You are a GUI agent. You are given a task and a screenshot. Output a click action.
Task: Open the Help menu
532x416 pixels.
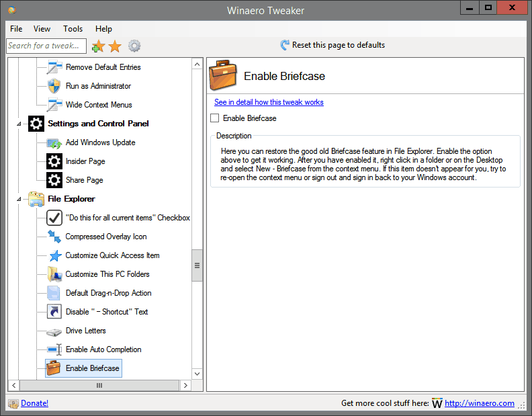(x=103, y=29)
